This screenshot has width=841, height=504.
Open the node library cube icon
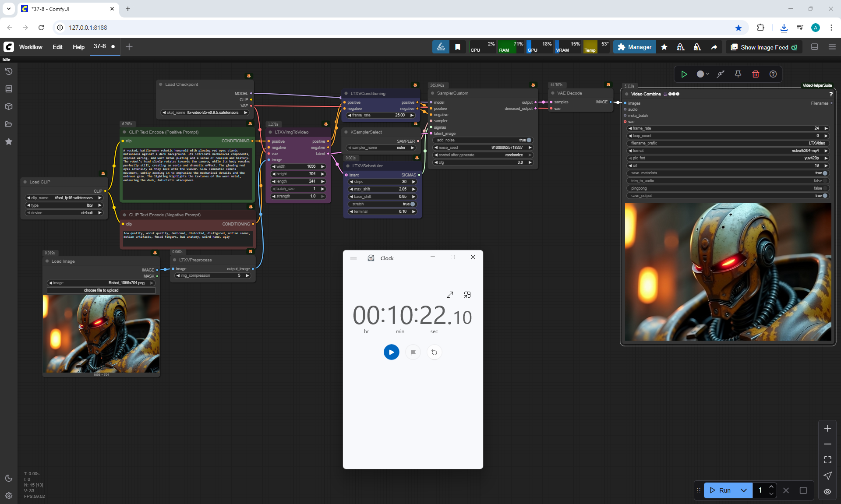pos(9,106)
